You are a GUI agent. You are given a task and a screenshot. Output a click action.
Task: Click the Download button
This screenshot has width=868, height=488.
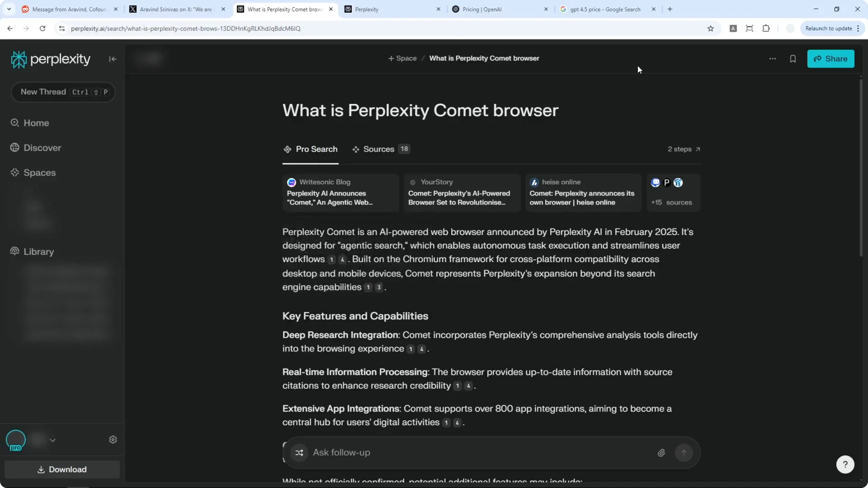tap(62, 469)
